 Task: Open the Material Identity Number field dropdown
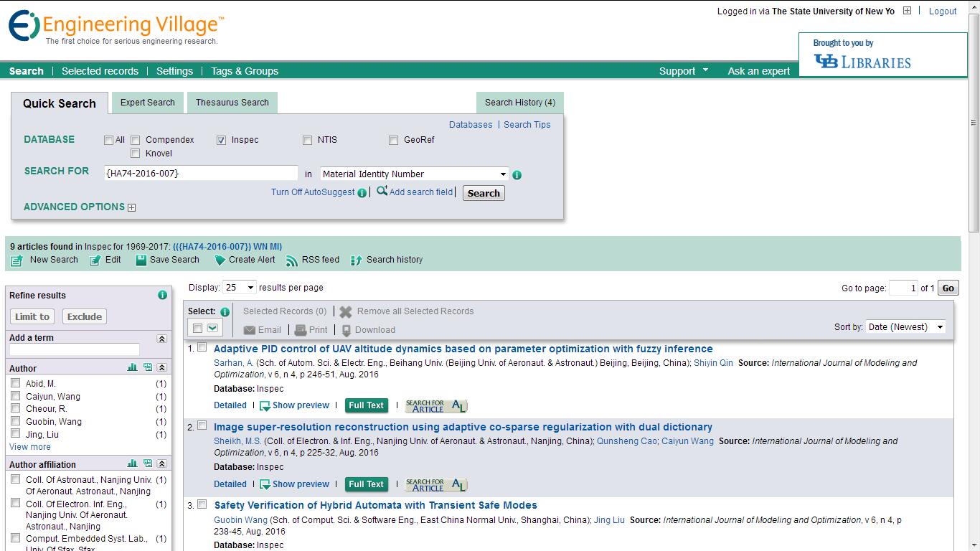tap(414, 174)
